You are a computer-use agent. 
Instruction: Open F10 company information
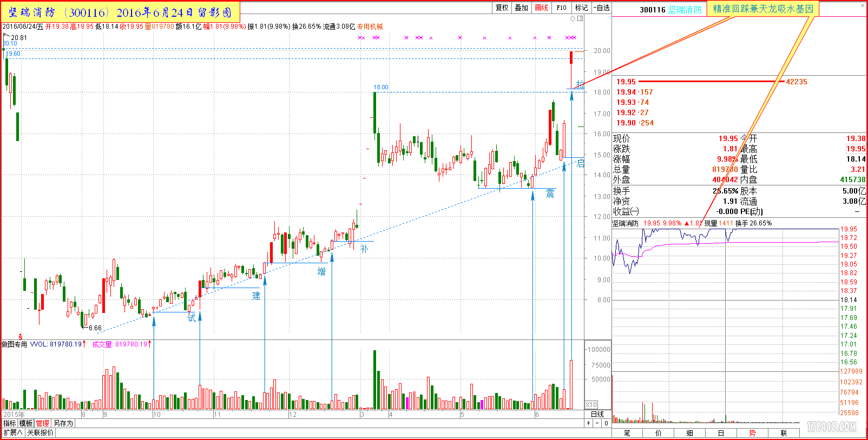[561, 8]
